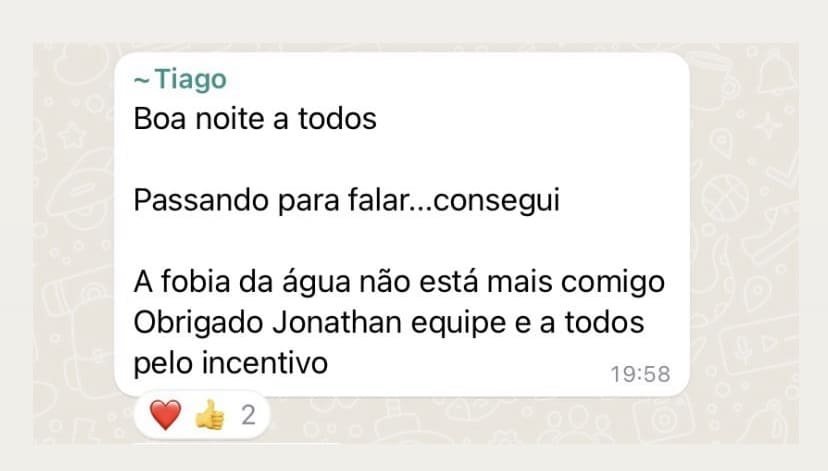Click the word "comigo" in the message

613,284
